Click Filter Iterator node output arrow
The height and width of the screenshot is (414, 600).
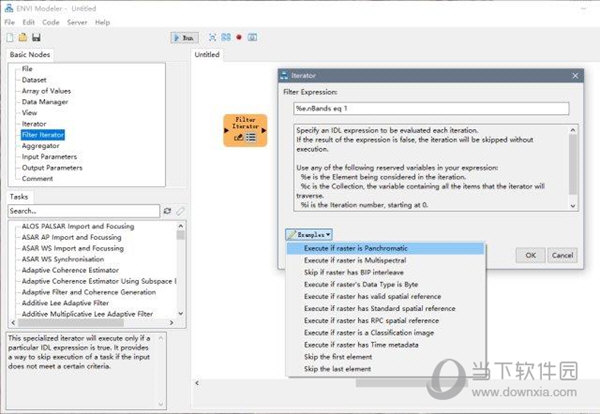[264, 130]
